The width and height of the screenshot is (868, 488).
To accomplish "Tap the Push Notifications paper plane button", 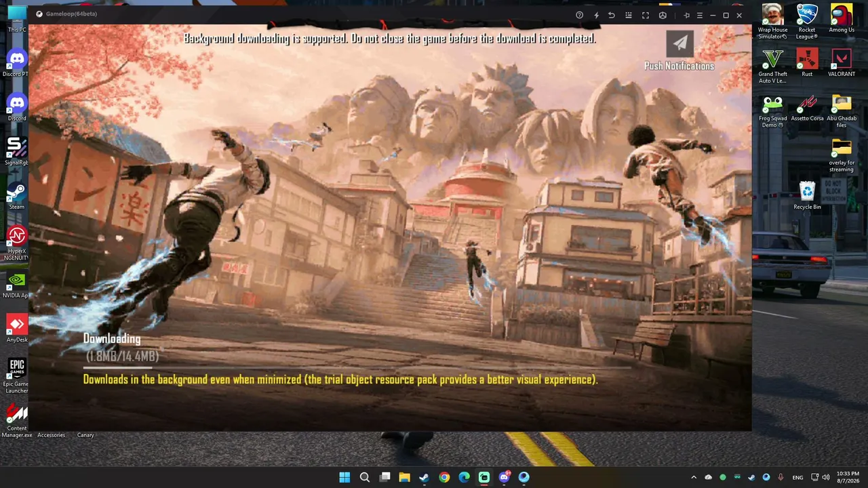I will point(680,43).
